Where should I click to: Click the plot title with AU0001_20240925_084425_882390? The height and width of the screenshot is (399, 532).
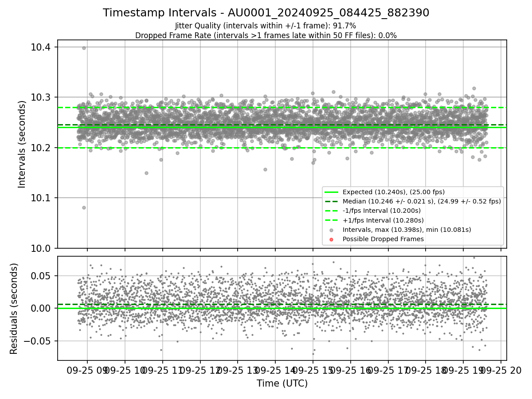pyautogui.click(x=266, y=13)
